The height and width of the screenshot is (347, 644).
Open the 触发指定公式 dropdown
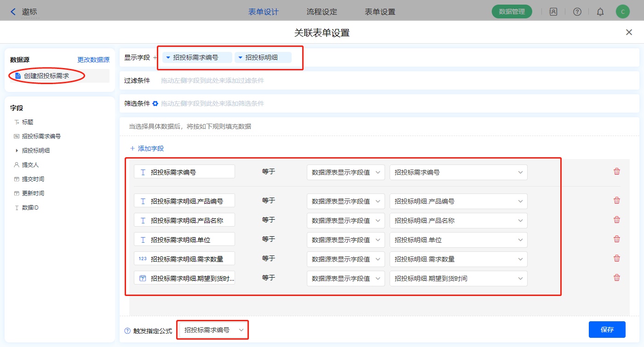pos(213,330)
